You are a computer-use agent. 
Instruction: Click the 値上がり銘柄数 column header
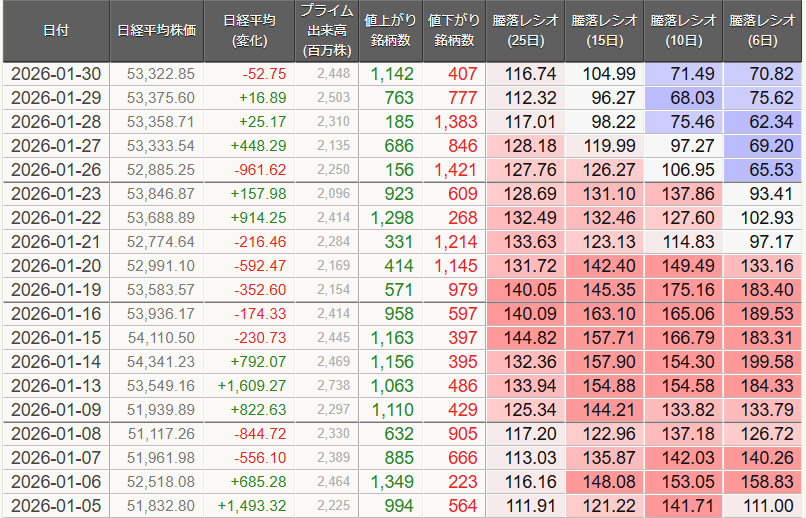tap(390, 31)
